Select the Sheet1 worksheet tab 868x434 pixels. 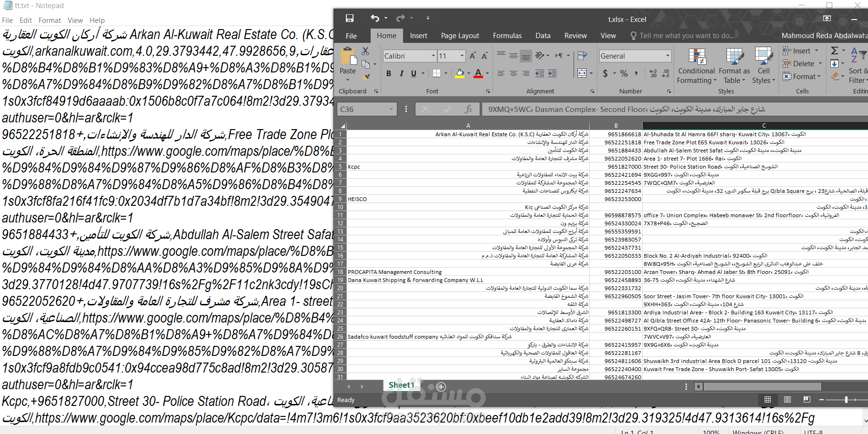tap(402, 385)
